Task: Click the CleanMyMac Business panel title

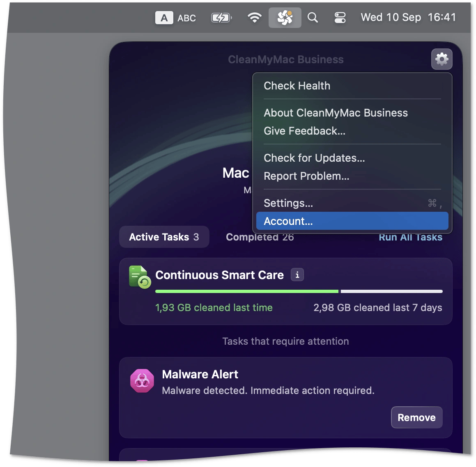Action: point(286,60)
